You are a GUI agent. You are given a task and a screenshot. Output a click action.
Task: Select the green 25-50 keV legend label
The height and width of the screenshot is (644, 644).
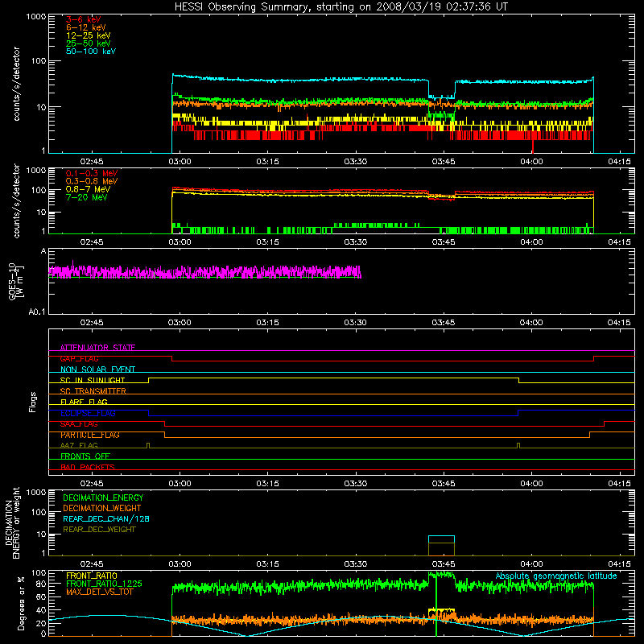pyautogui.click(x=88, y=43)
